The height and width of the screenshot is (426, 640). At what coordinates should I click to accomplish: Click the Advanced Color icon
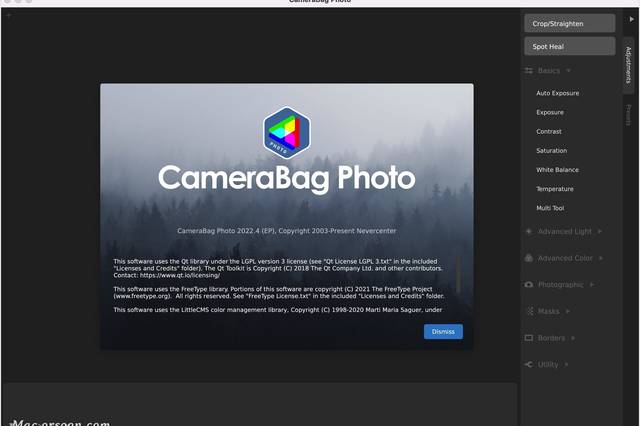(529, 258)
